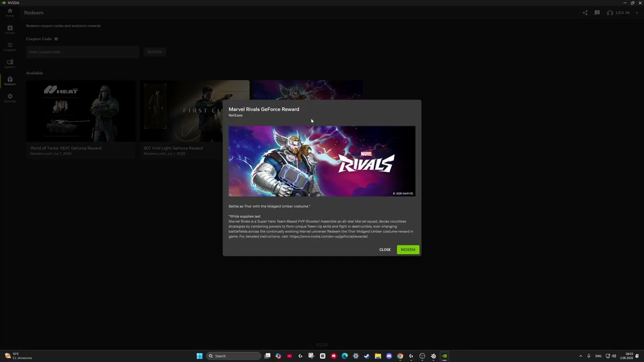
Task: Open Google Chrome from the taskbar
Action: tap(400, 356)
